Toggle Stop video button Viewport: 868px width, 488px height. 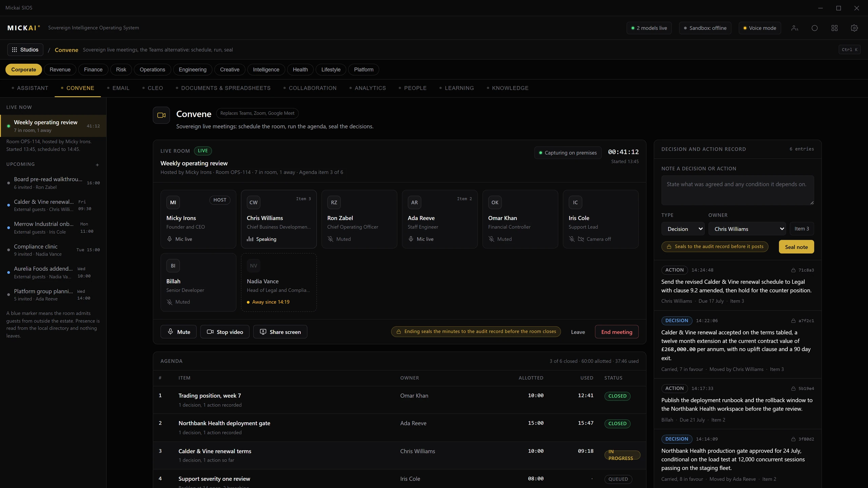225,332
